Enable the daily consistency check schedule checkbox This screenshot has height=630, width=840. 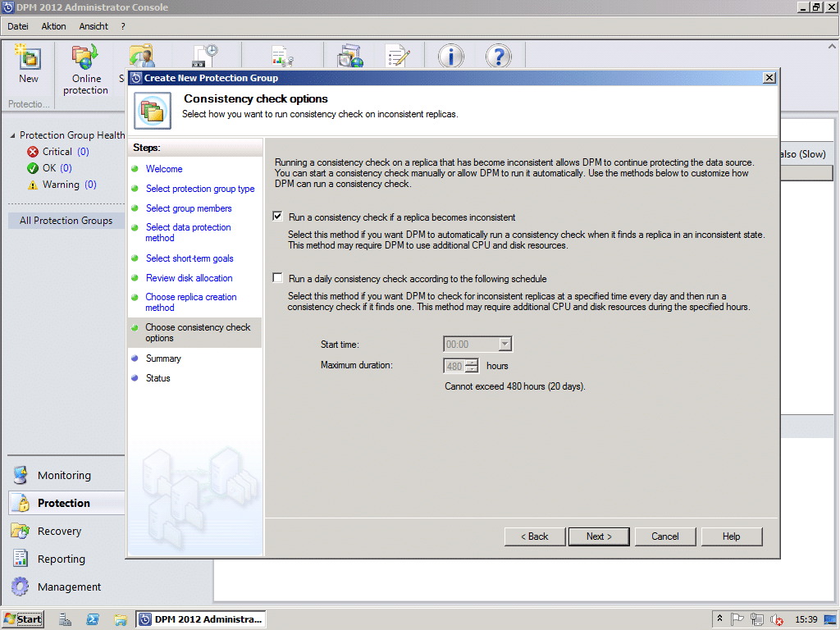point(277,278)
